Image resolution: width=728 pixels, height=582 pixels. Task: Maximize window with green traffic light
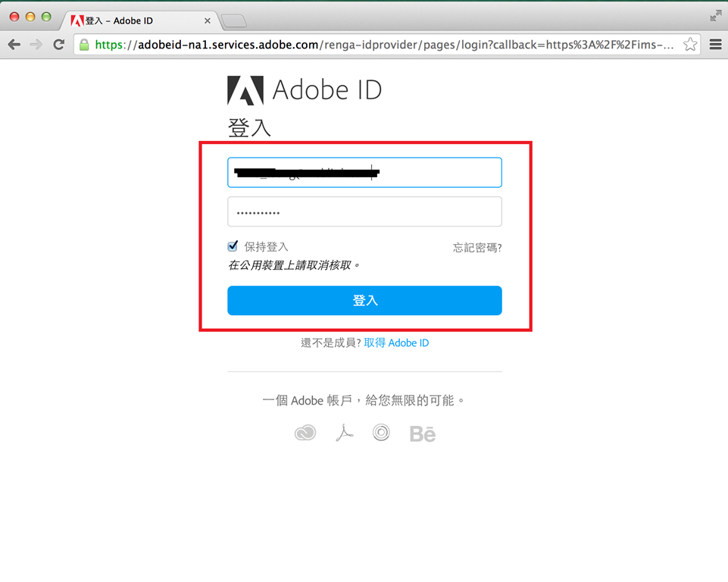click(46, 17)
